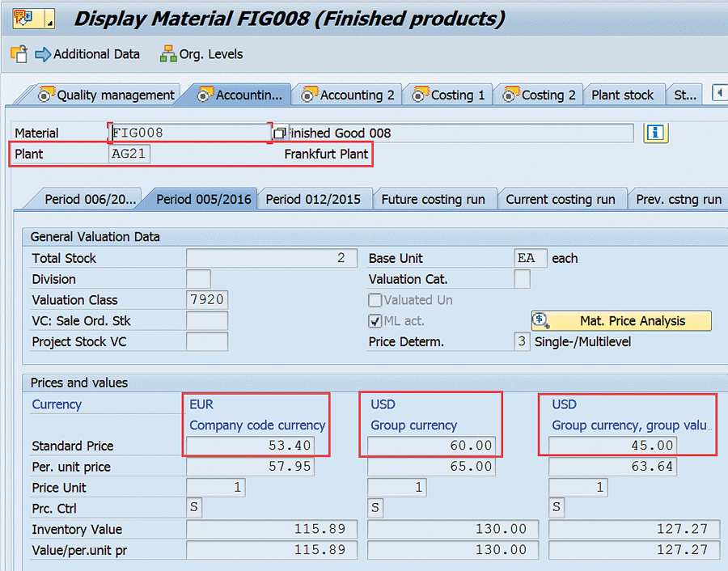Click the Plant field containing AG21
The image size is (728, 571).
point(129,154)
